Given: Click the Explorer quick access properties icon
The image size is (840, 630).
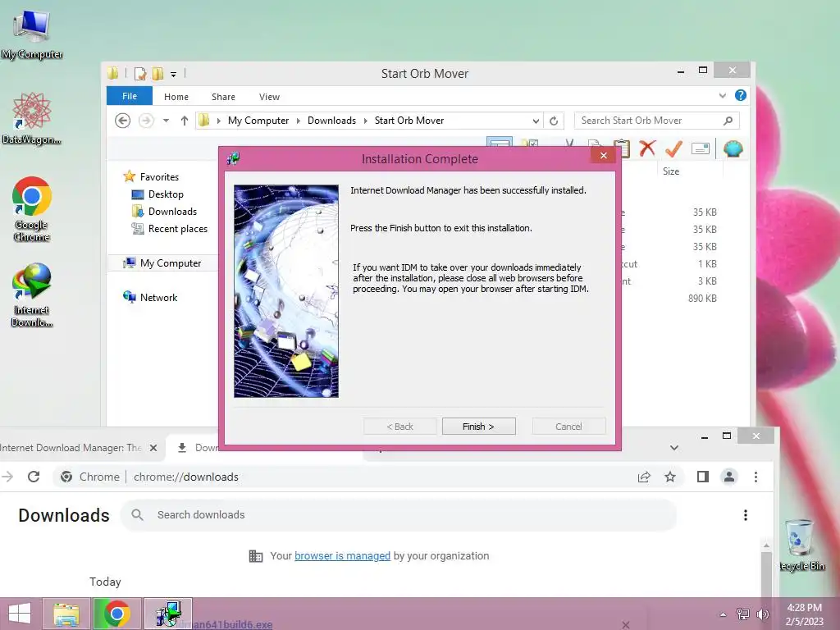Looking at the screenshot, I should 140,74.
